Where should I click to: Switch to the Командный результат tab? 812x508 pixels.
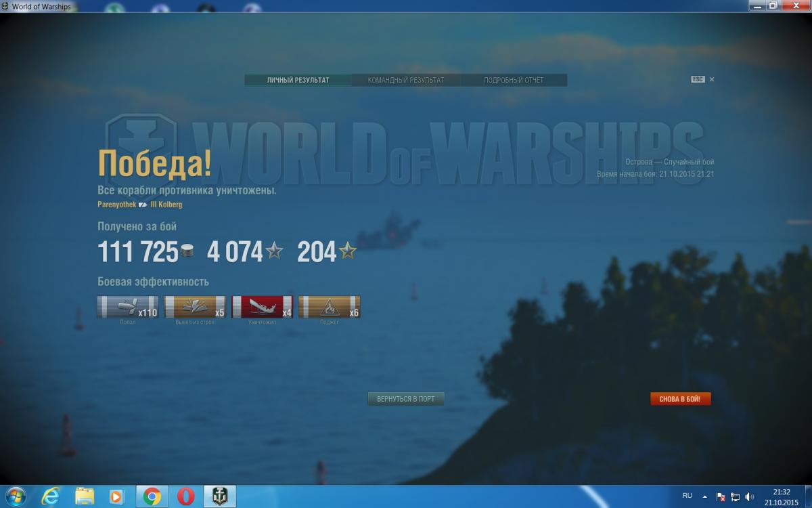tap(406, 80)
